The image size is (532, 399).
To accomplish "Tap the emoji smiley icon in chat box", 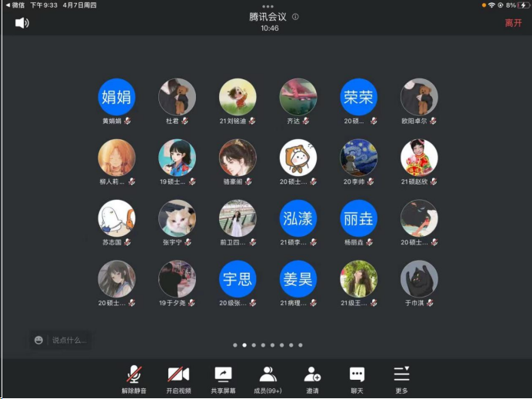I will coord(38,340).
